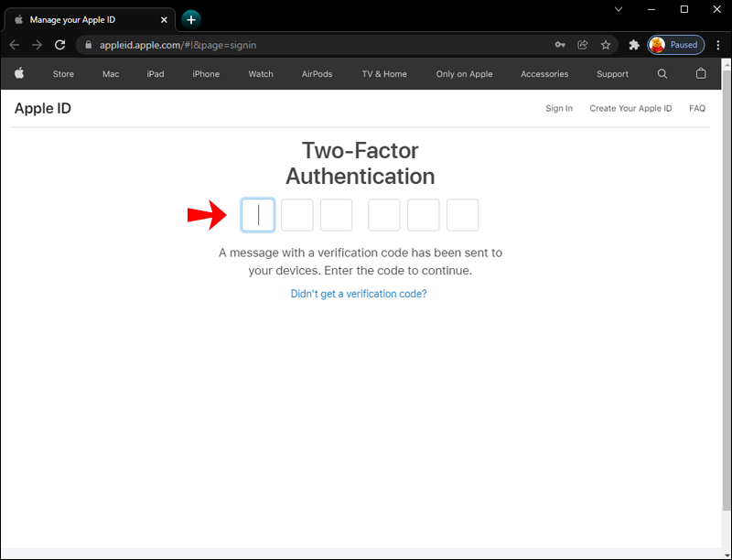This screenshot has width=732, height=560.
Task: Click Create Your Apple ID link
Action: coord(630,108)
